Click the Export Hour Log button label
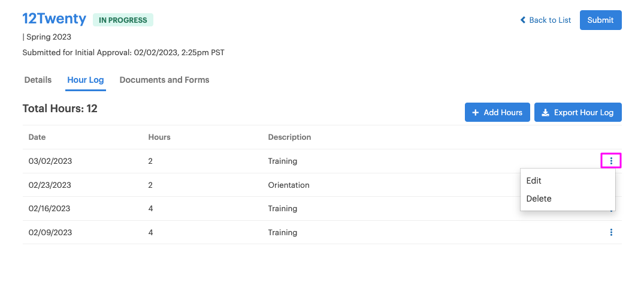Viewport: 644px width, 285px height. point(583,113)
